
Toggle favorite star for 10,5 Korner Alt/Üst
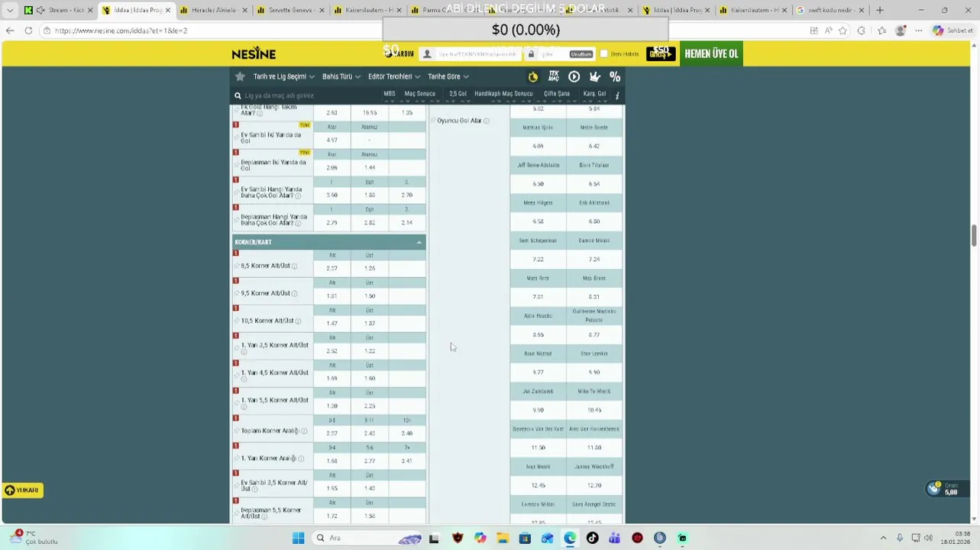pos(237,321)
